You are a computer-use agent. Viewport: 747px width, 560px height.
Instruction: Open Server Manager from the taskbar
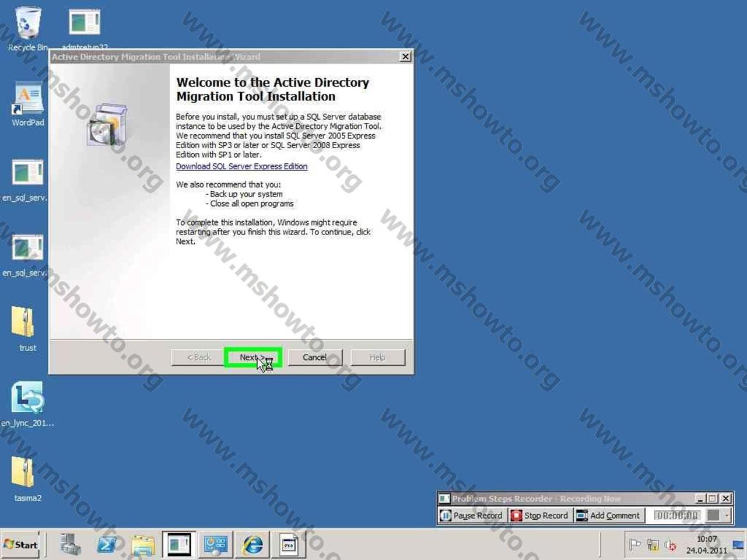click(x=71, y=545)
